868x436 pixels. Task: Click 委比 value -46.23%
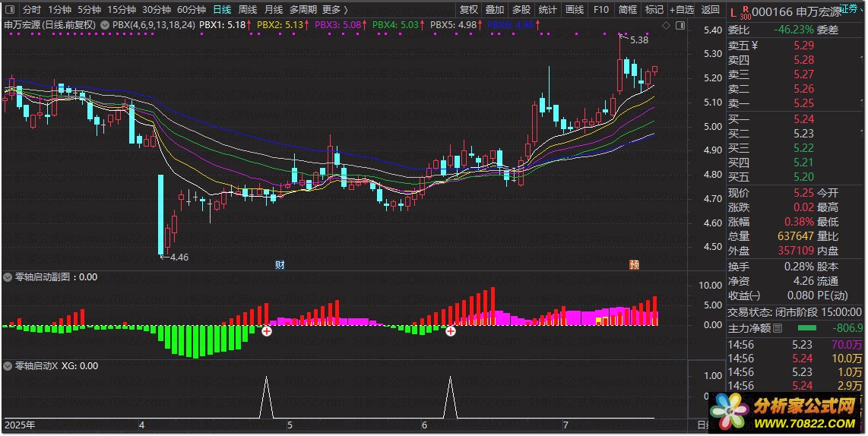click(794, 30)
